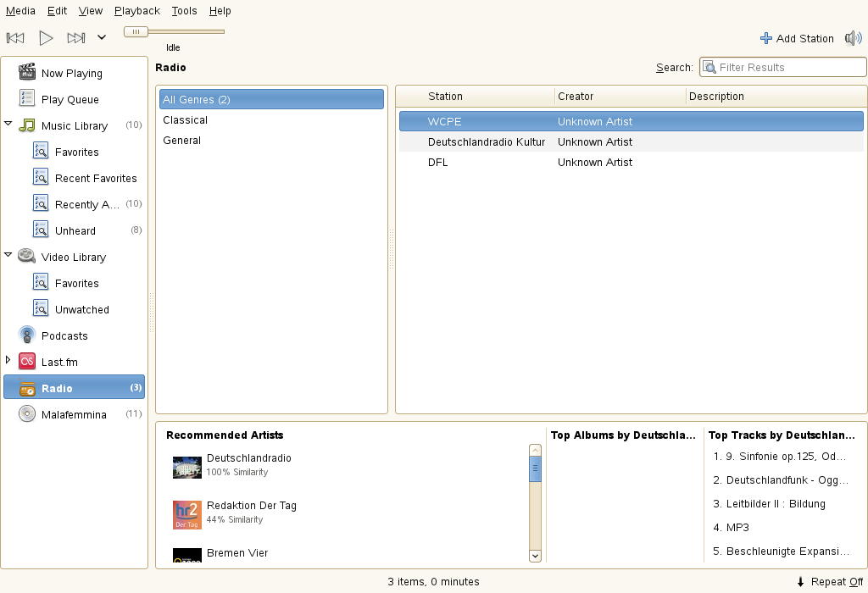Open the Playback menu
This screenshot has height=593, width=868.
point(136,11)
